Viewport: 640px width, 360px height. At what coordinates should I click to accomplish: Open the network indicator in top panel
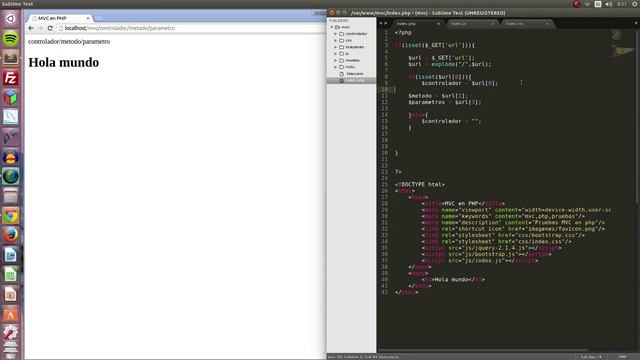587,4
